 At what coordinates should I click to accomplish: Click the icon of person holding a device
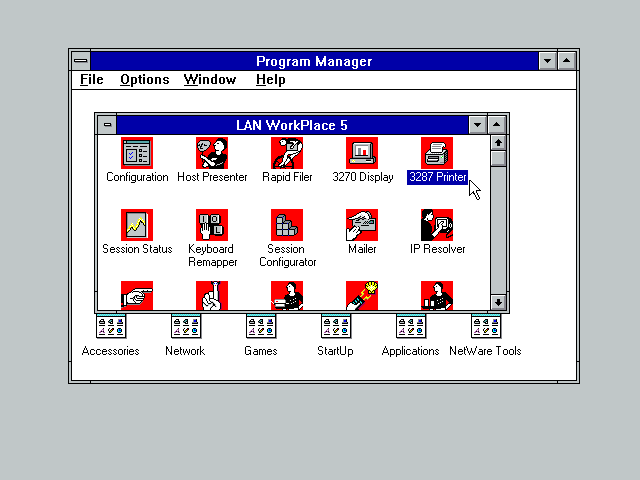click(x=287, y=296)
